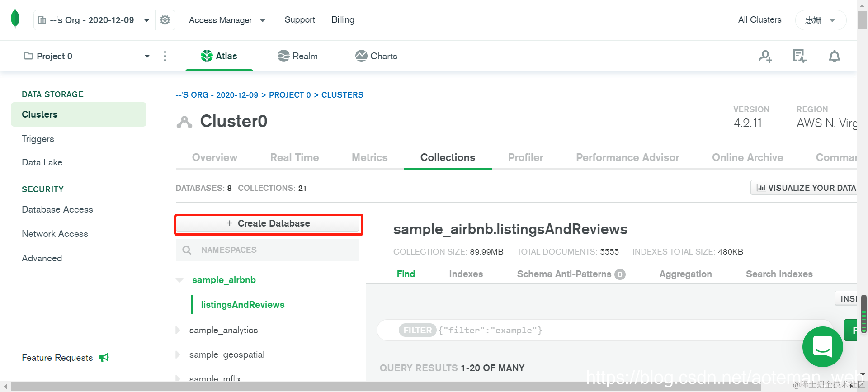868x392 pixels.
Task: Select the sample_geospatial database name
Action: [227, 355]
